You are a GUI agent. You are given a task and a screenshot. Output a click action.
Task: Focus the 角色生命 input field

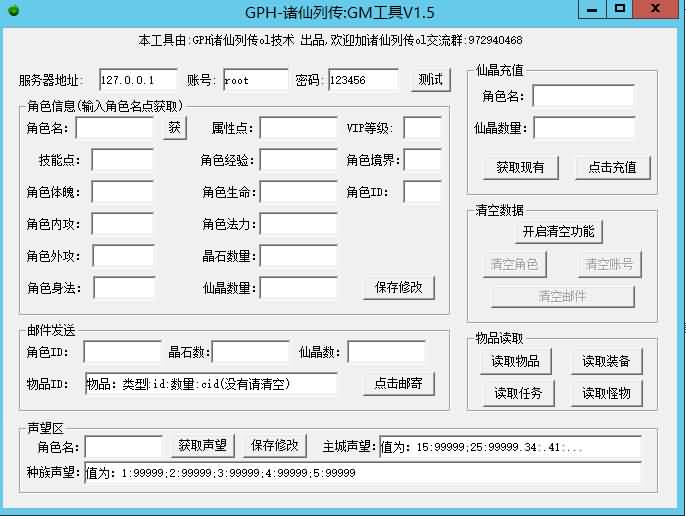click(298, 192)
